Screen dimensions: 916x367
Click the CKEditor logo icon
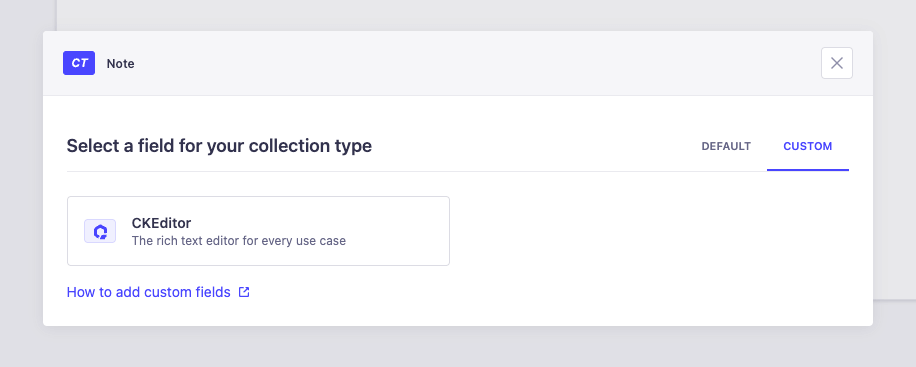coord(100,231)
